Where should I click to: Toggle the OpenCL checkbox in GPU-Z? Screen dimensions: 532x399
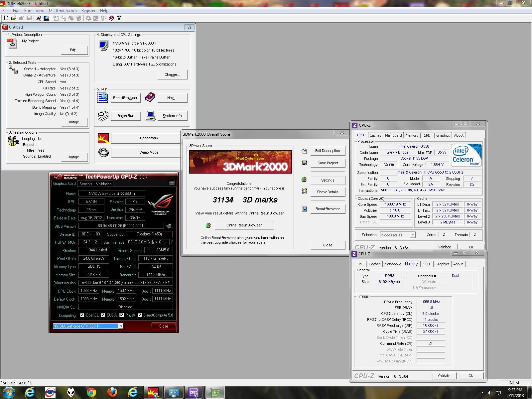pos(82,315)
